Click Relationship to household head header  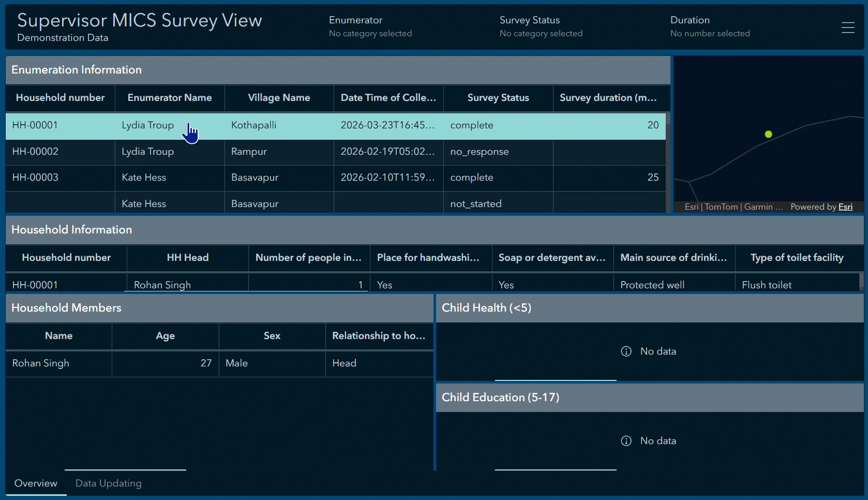(x=379, y=336)
